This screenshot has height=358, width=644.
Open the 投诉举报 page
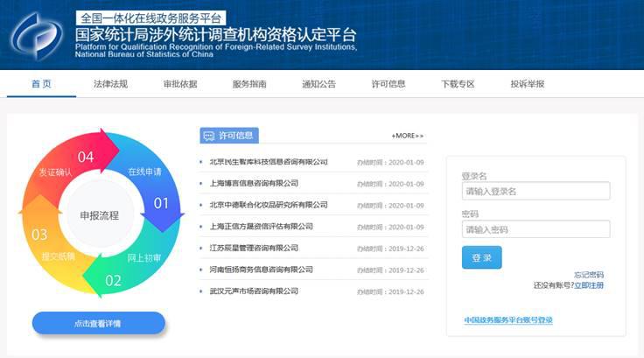coord(528,84)
